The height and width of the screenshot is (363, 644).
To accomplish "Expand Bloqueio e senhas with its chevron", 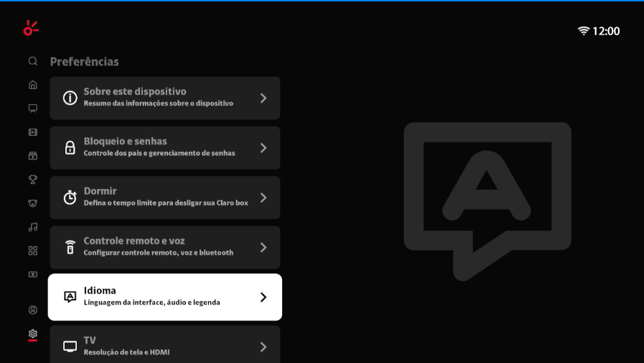I will point(263,147).
